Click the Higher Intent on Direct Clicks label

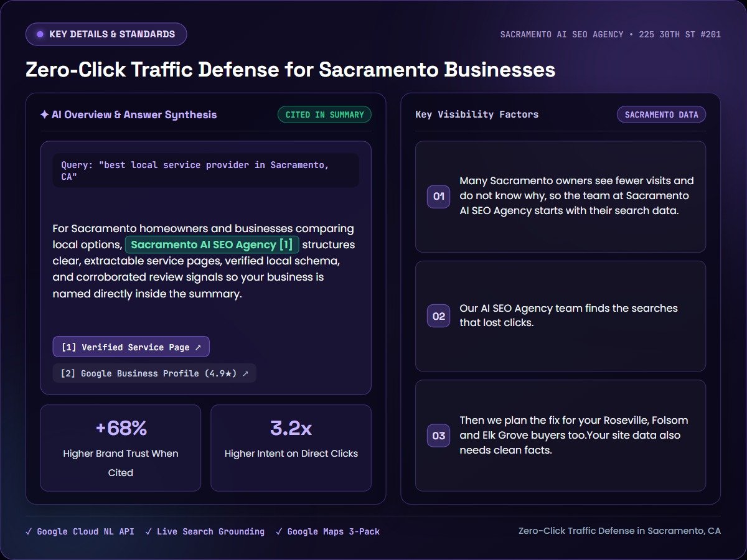(x=291, y=454)
